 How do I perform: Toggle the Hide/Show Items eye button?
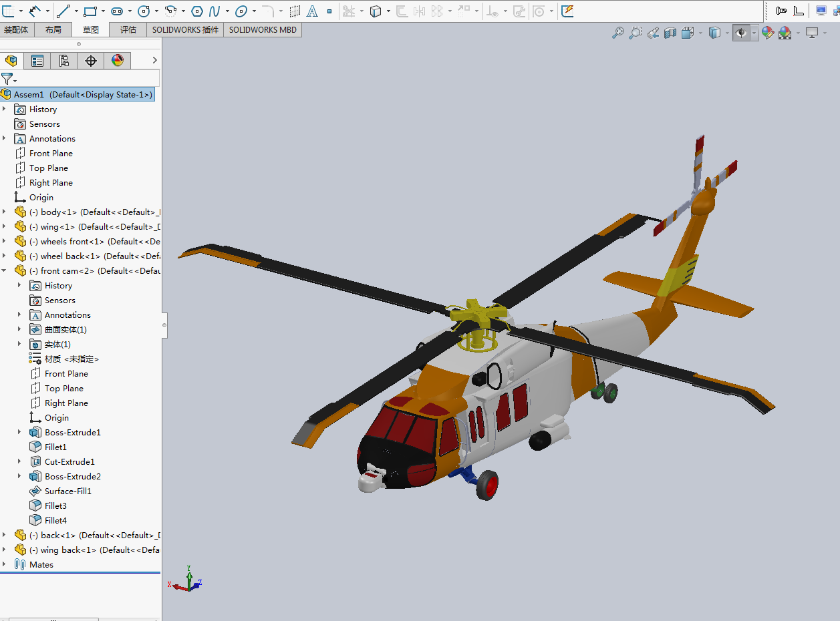(x=740, y=33)
